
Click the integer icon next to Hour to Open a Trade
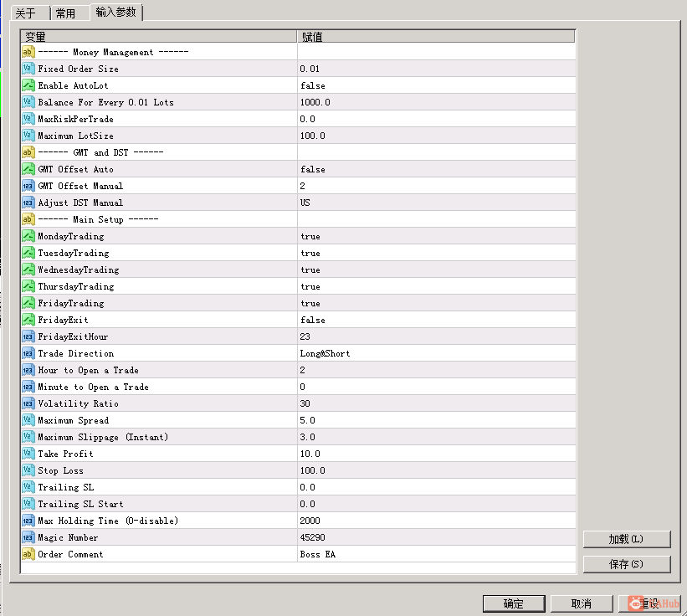tap(28, 370)
